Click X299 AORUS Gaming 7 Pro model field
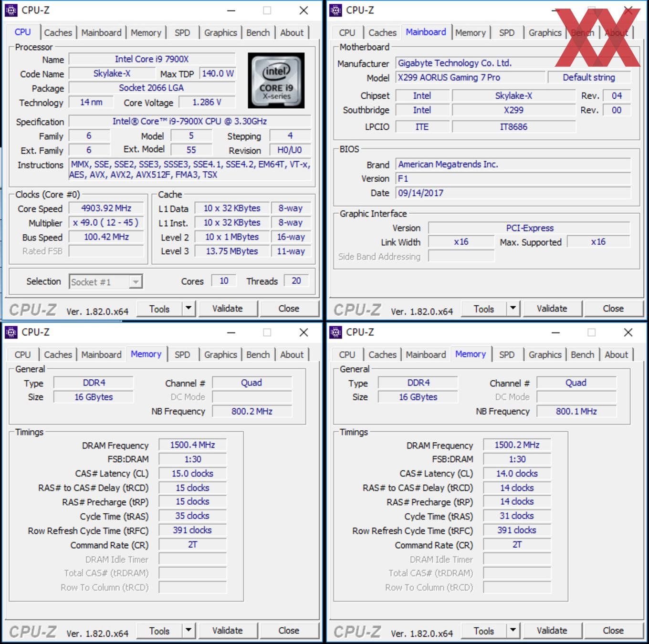649x644 pixels. click(x=471, y=77)
